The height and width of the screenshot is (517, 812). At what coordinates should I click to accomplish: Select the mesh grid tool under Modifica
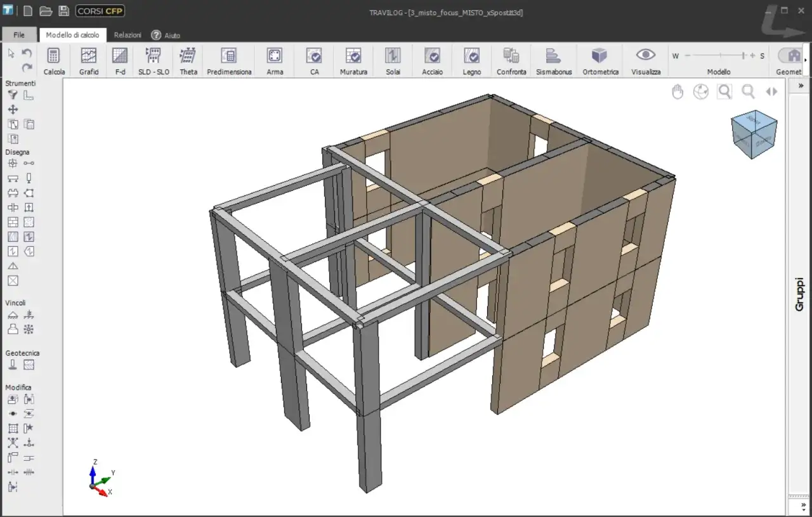coord(13,428)
